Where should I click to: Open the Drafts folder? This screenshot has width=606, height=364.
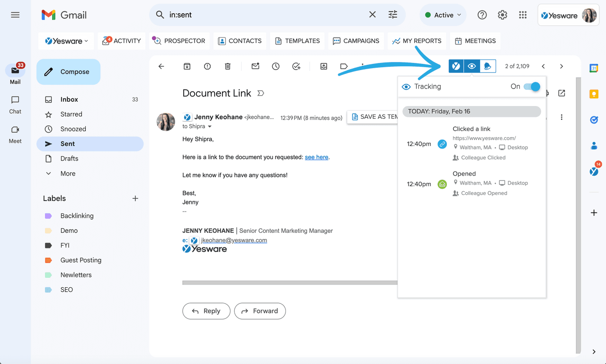click(90, 159)
